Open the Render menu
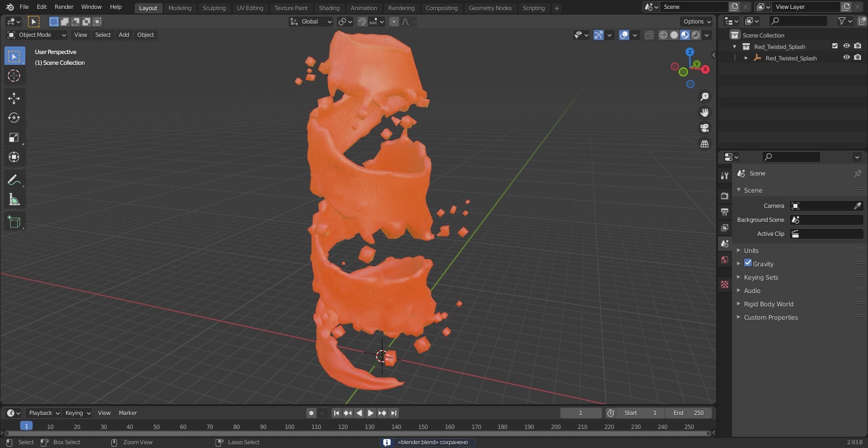 point(64,7)
